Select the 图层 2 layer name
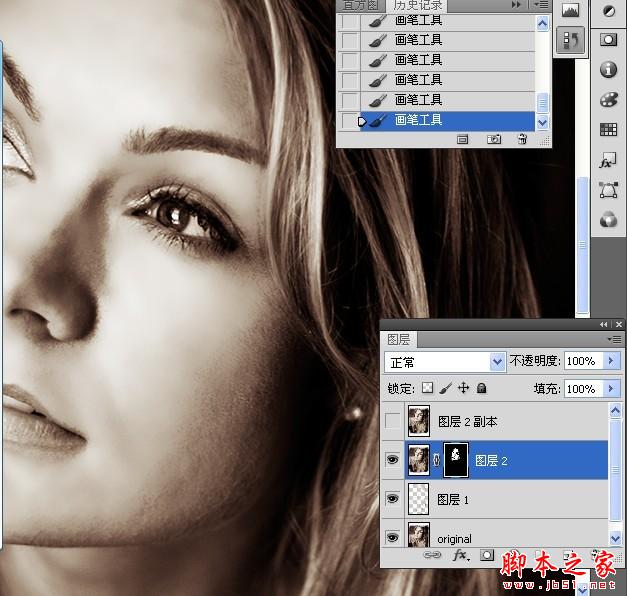This screenshot has height=596, width=627. tap(491, 461)
